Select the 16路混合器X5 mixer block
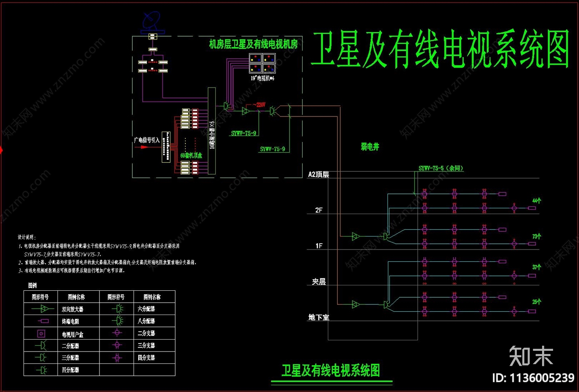 click(212, 131)
